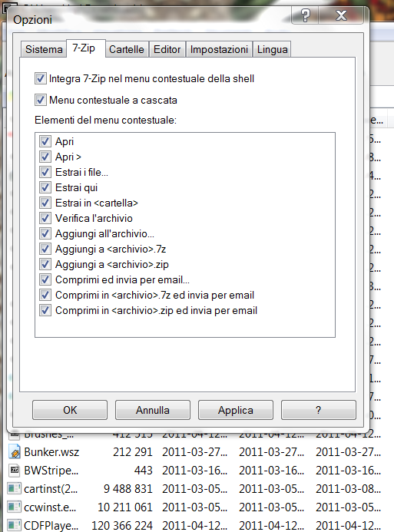Open the Lingua tab

(x=272, y=50)
